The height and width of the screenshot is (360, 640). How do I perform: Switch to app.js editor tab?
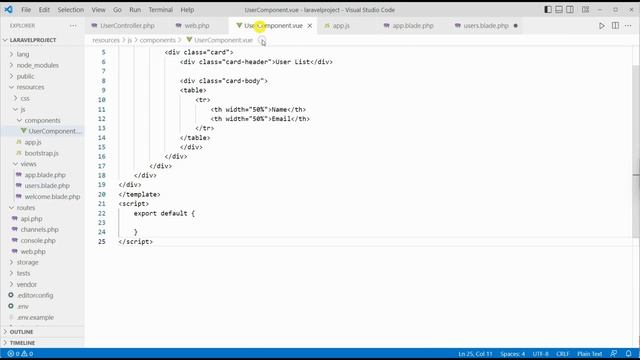(341, 26)
